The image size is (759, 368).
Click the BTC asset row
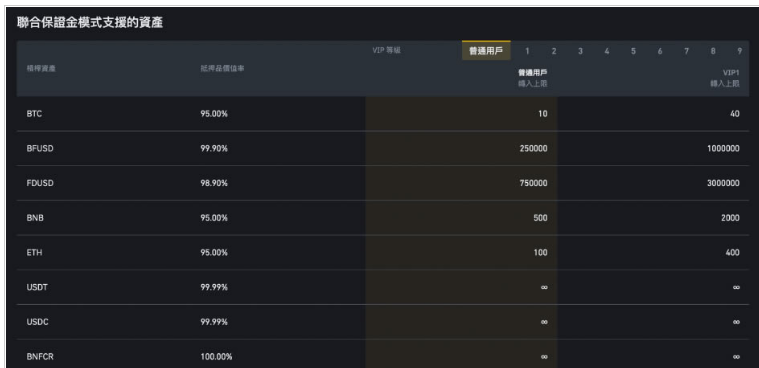383,114
